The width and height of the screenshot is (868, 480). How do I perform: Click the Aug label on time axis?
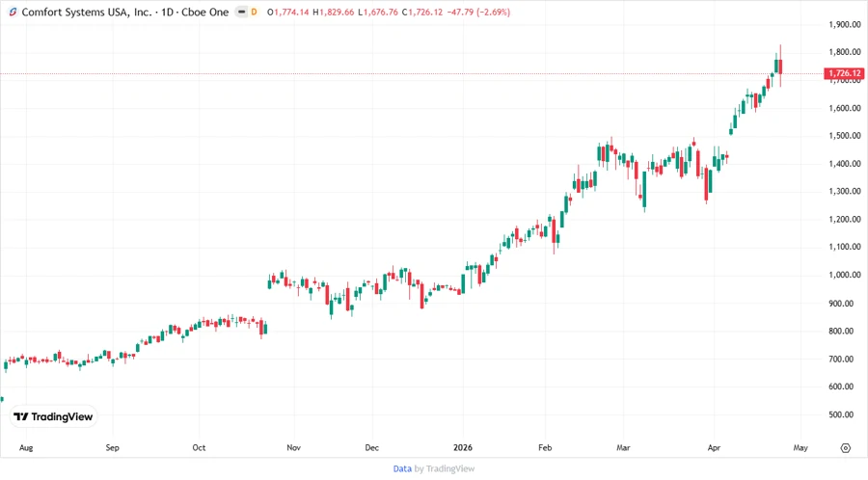pos(26,447)
